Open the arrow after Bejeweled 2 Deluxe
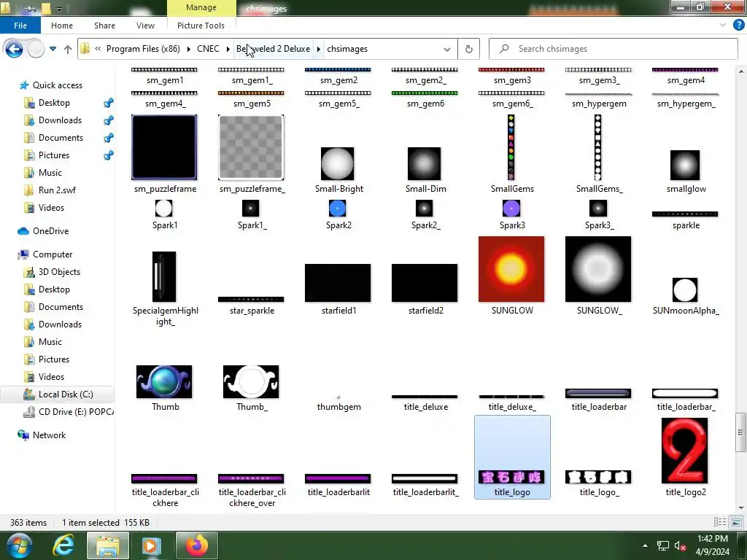 318,49
